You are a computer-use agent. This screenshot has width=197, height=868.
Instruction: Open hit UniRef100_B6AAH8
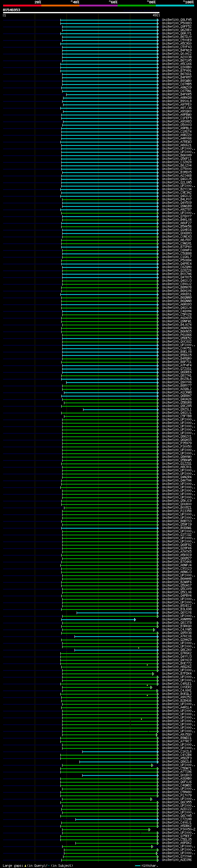point(177,579)
